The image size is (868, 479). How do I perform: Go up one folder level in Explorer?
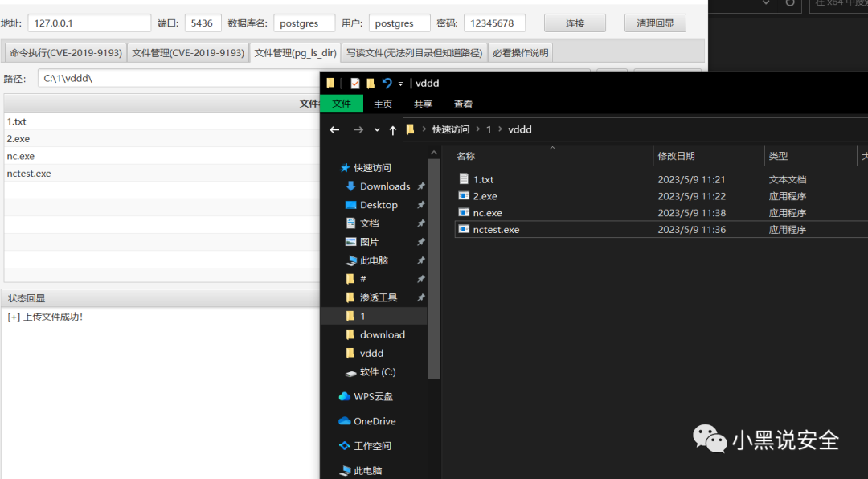pyautogui.click(x=392, y=130)
